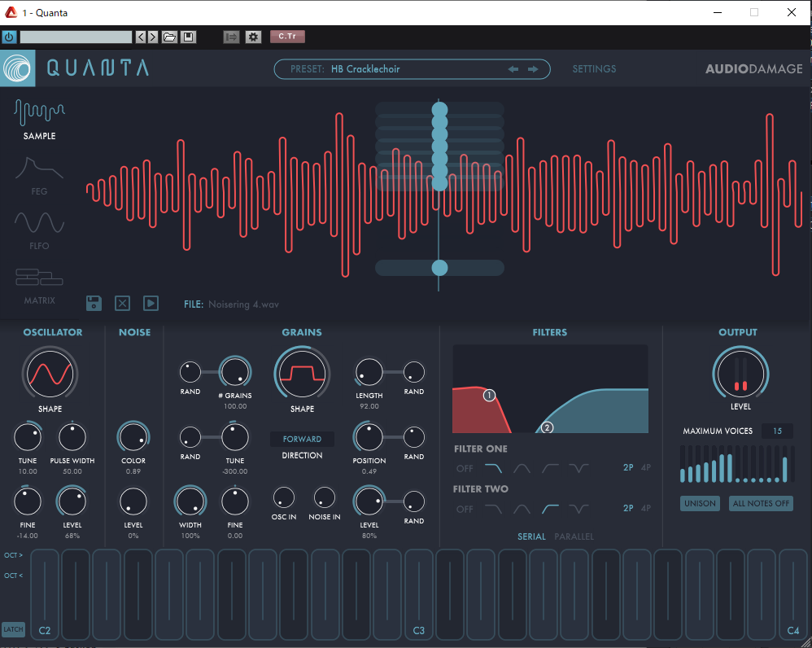The image size is (812, 648).
Task: Turn Filter One OFF
Action: coord(465,468)
